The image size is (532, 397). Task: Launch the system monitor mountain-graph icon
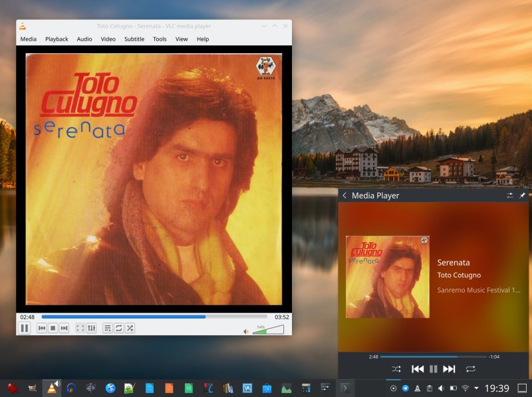click(287, 388)
